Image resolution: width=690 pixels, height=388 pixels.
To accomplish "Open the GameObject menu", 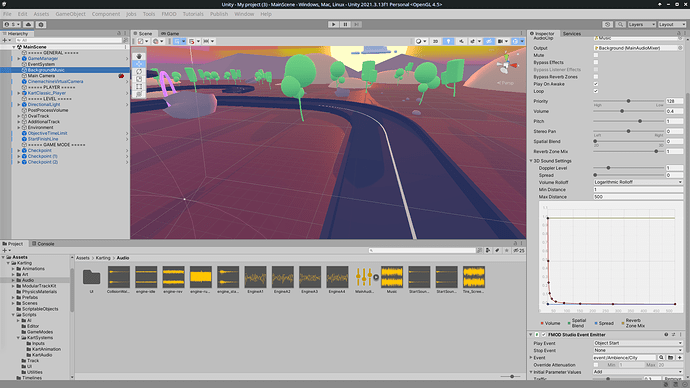I will click(70, 14).
